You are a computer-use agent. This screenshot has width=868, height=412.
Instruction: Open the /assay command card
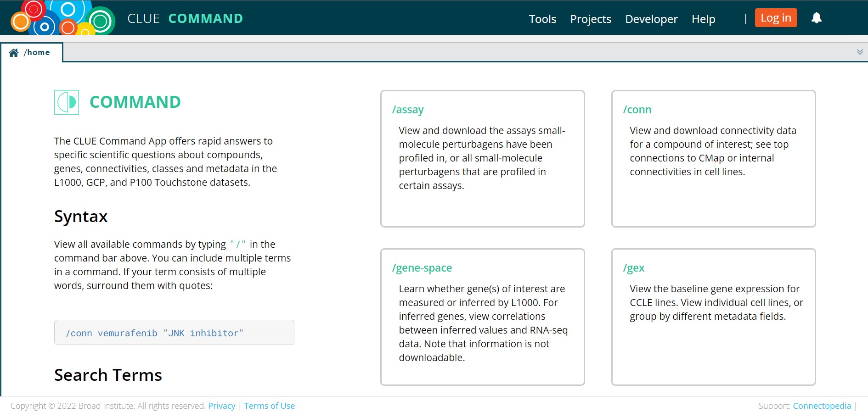pyautogui.click(x=482, y=158)
